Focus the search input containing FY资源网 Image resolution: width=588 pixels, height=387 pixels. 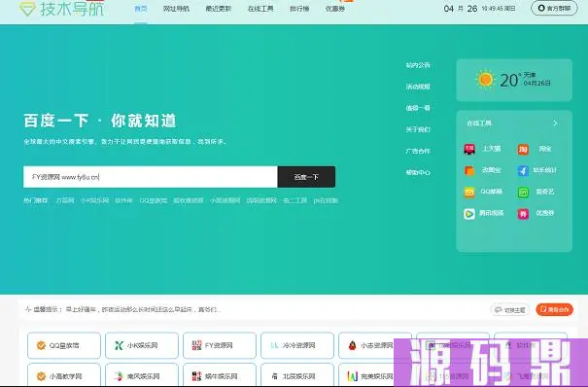(x=151, y=177)
